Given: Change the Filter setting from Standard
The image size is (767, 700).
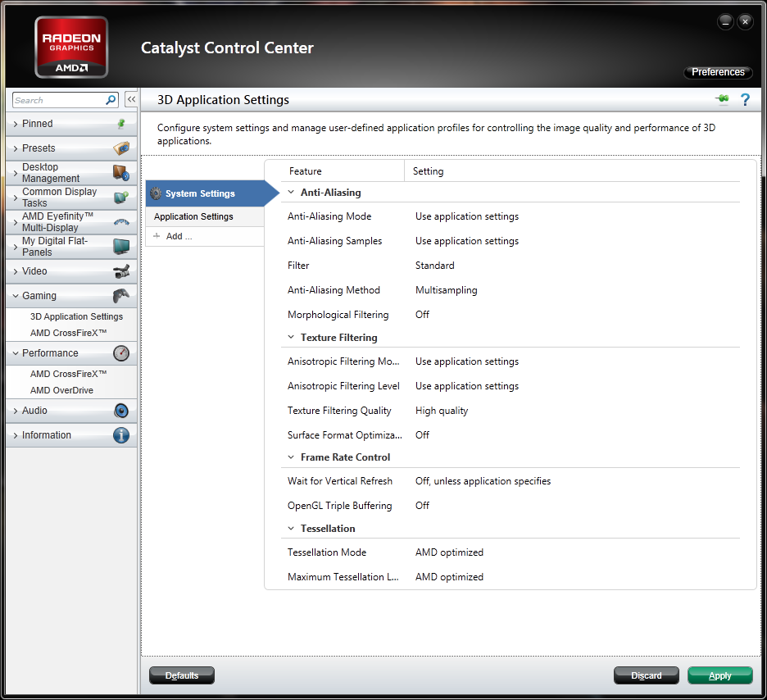Looking at the screenshot, I should pyautogui.click(x=435, y=265).
